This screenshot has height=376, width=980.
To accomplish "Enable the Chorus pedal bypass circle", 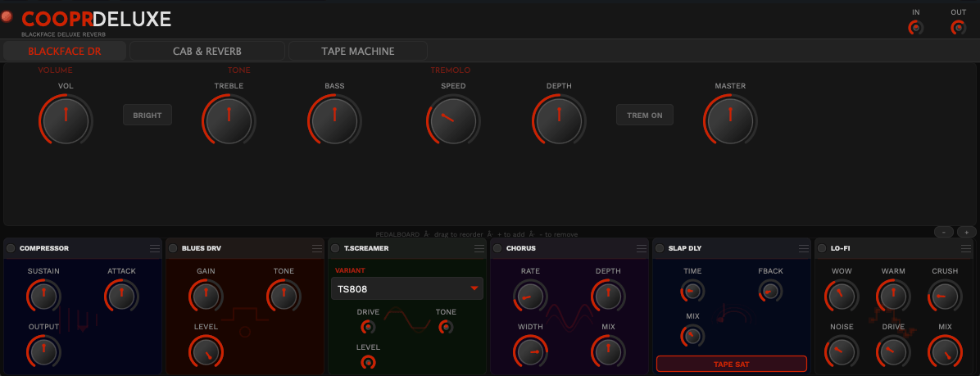I will coord(497,248).
